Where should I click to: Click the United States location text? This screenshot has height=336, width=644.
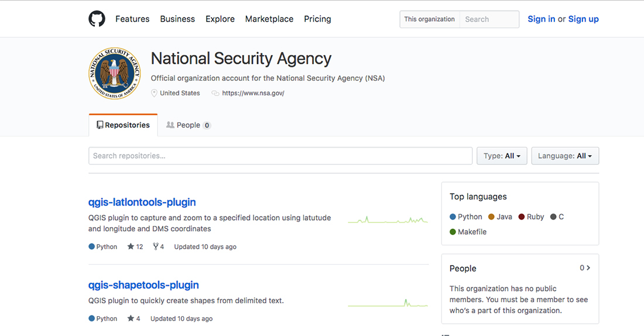(180, 93)
